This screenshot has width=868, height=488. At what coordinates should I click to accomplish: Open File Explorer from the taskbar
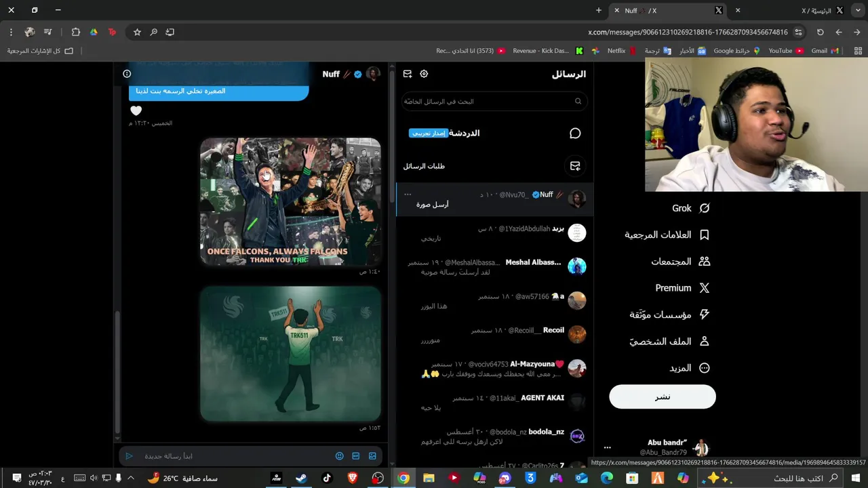[x=429, y=478]
